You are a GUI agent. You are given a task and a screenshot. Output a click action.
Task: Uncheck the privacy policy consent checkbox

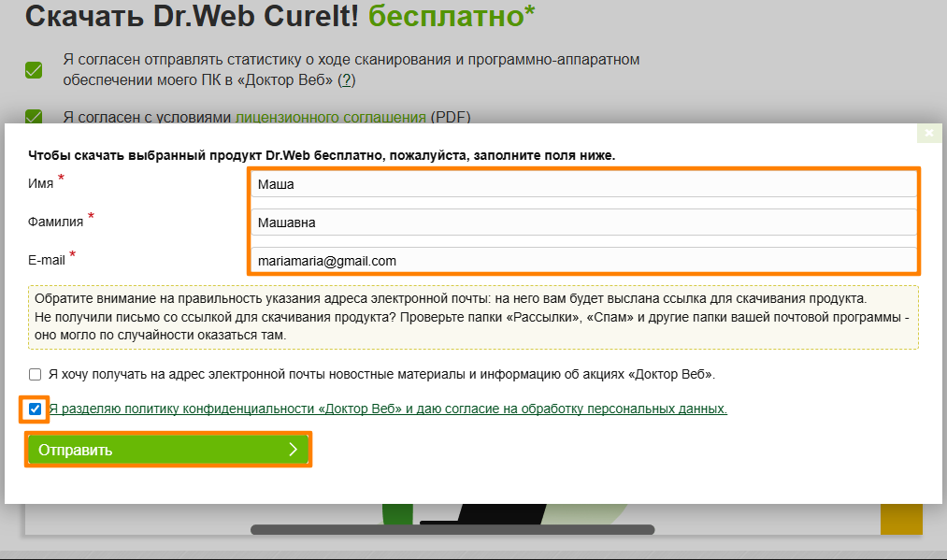[x=36, y=409]
